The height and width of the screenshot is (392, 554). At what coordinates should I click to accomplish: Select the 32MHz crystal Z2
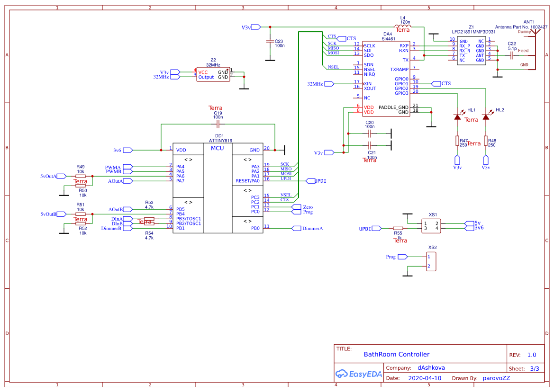(212, 73)
